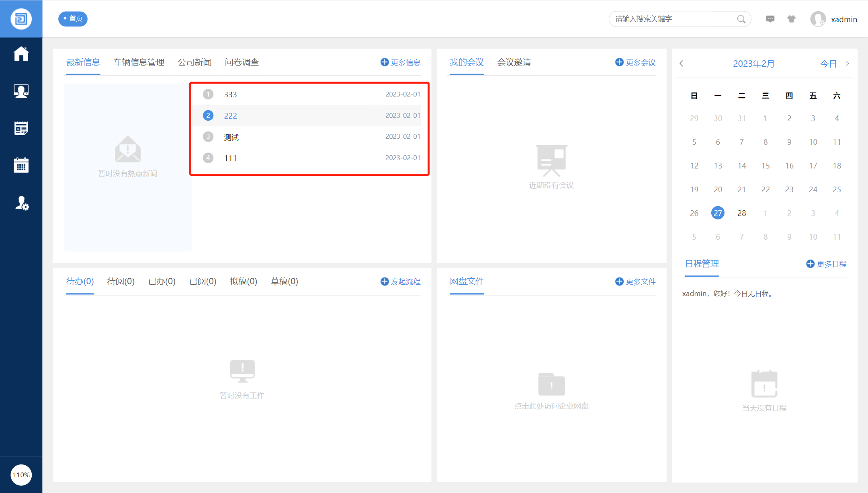Click 发起流程 link
Image resolution: width=868 pixels, height=493 pixels.
pyautogui.click(x=401, y=281)
